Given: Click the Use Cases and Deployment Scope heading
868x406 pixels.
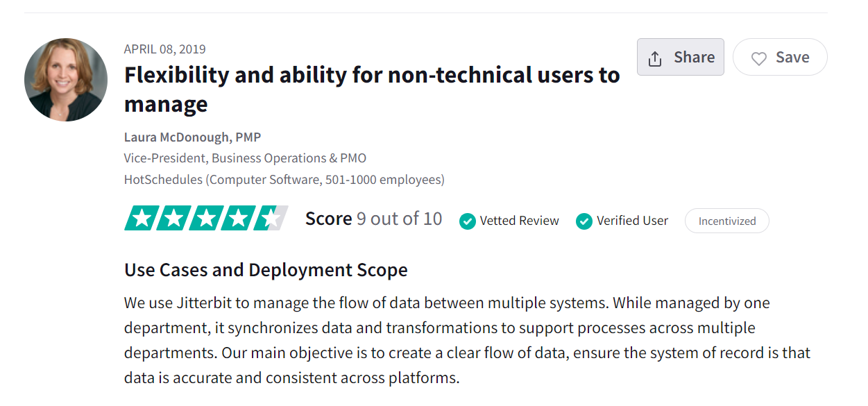Looking at the screenshot, I should pos(266,270).
